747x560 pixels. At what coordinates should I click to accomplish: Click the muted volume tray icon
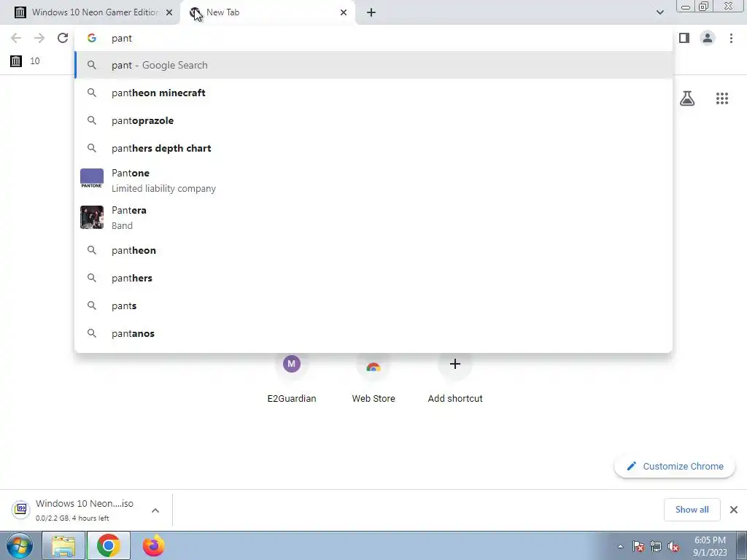pos(673,546)
